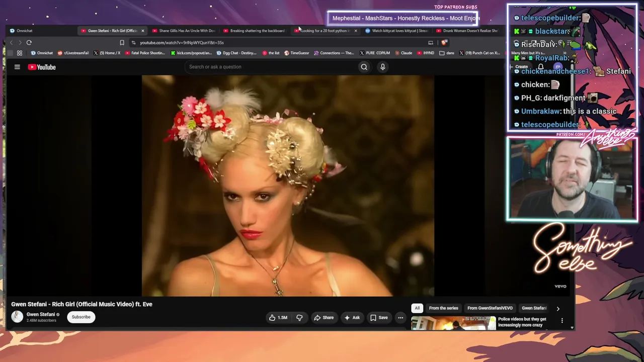
Task: Open the TimeGuessr bookmark
Action: coord(297,53)
